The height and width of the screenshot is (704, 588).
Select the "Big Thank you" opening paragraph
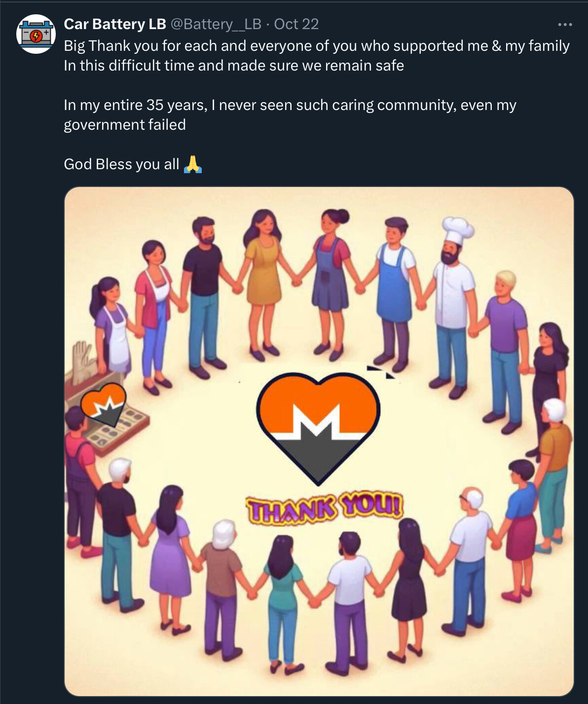coord(317,55)
